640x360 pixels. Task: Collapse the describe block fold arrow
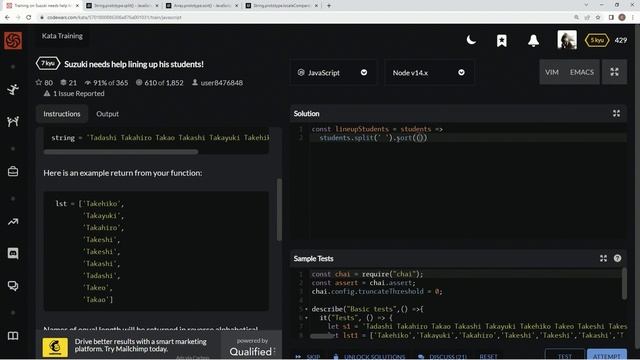tap(306, 309)
